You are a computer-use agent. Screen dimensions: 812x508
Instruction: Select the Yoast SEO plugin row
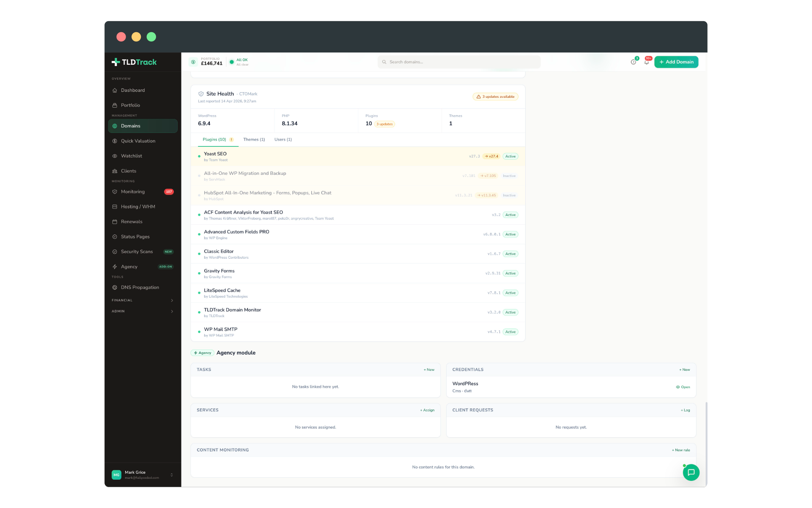click(358, 157)
